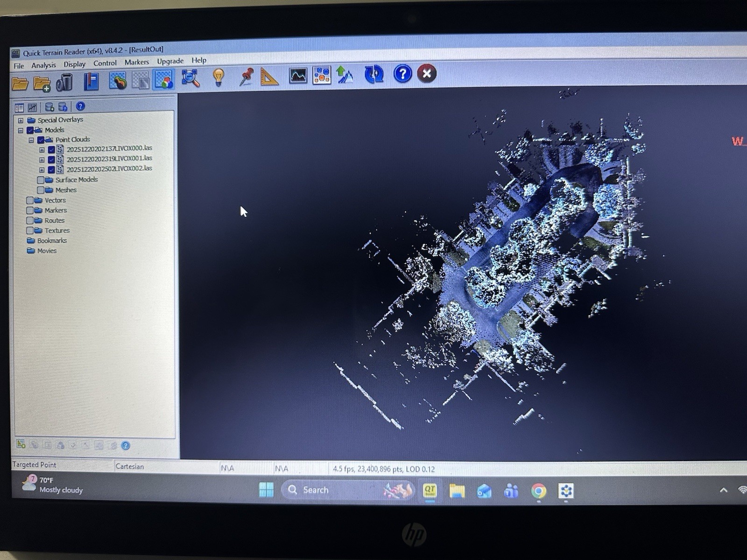Uncheck 20251220202319LIVOX001.las visibility
The width and height of the screenshot is (747, 560).
(x=51, y=159)
